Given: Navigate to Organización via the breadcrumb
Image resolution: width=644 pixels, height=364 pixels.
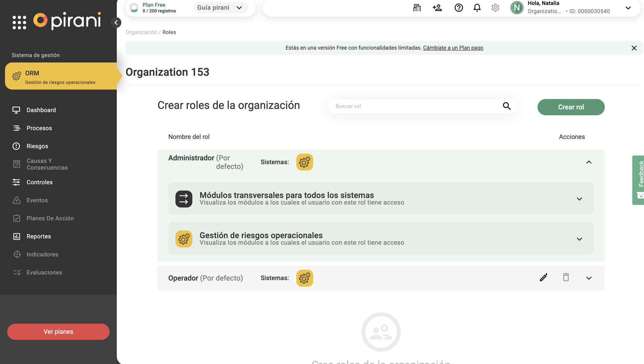Looking at the screenshot, I should (141, 32).
